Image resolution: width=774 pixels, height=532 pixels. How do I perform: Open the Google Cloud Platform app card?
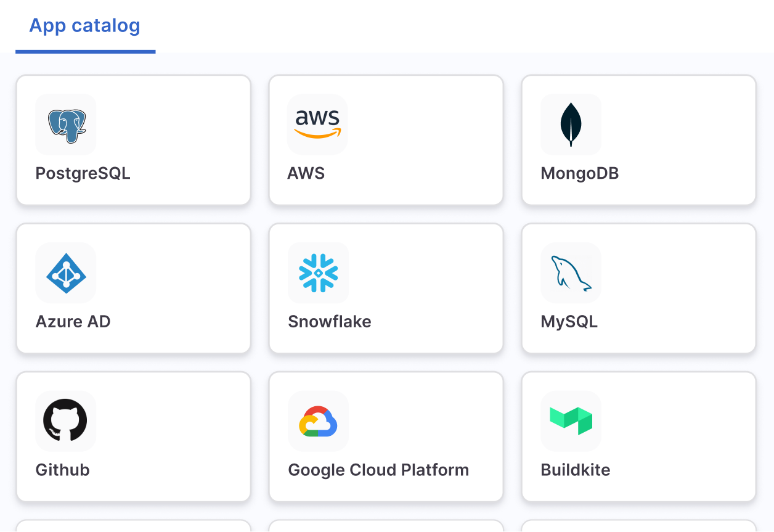click(386, 437)
